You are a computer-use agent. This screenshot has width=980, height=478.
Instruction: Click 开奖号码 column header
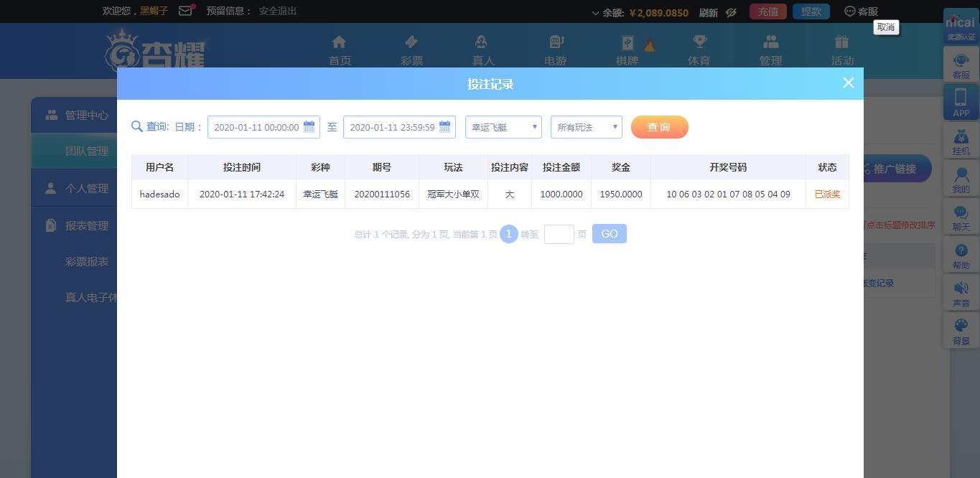[728, 167]
